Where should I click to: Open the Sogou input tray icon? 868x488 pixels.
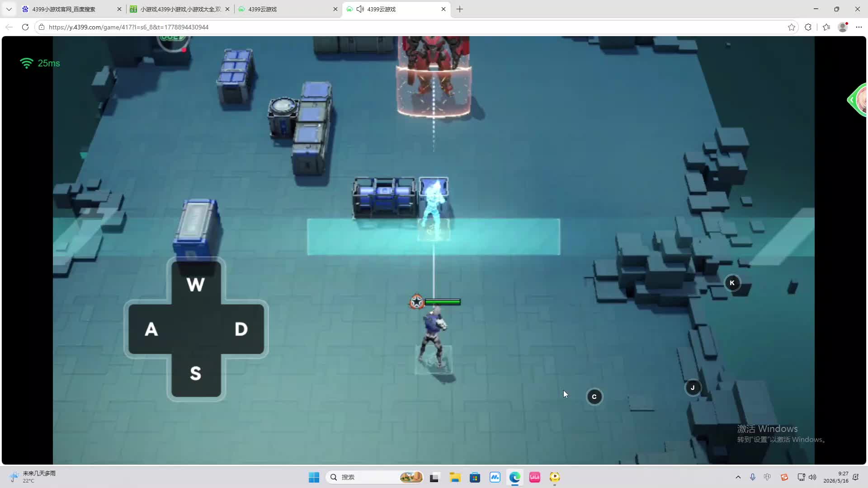[784, 477]
